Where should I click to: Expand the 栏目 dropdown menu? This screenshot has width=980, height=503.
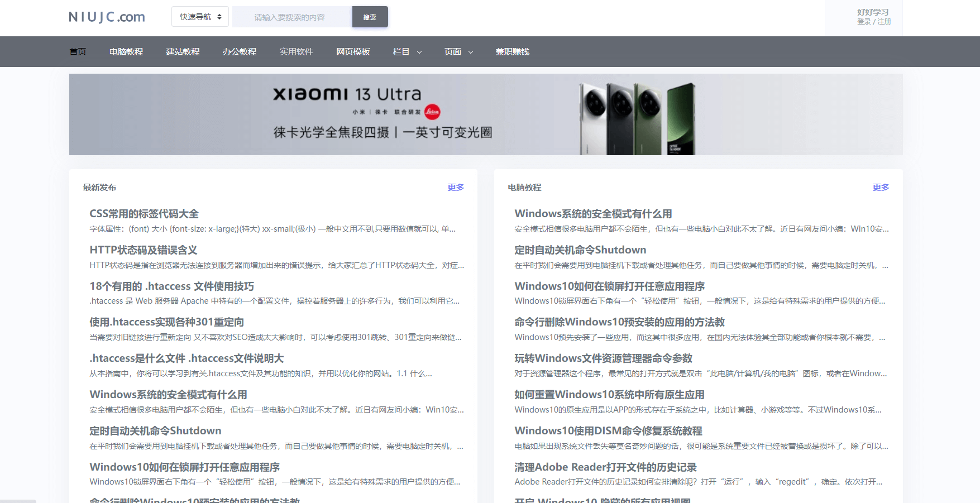point(407,51)
